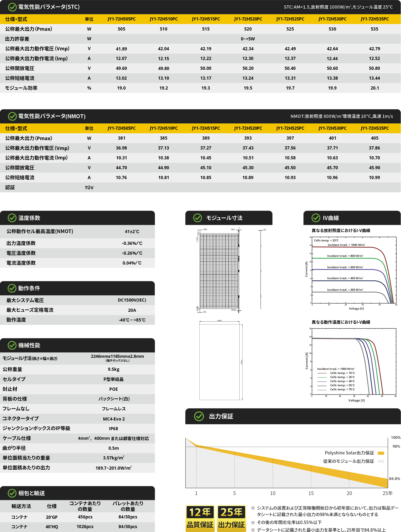Click the yellow Polyshine Solar出力保証 legend swatch
Image resolution: width=401 pixels, height=532 pixels.
[x=381, y=453]
